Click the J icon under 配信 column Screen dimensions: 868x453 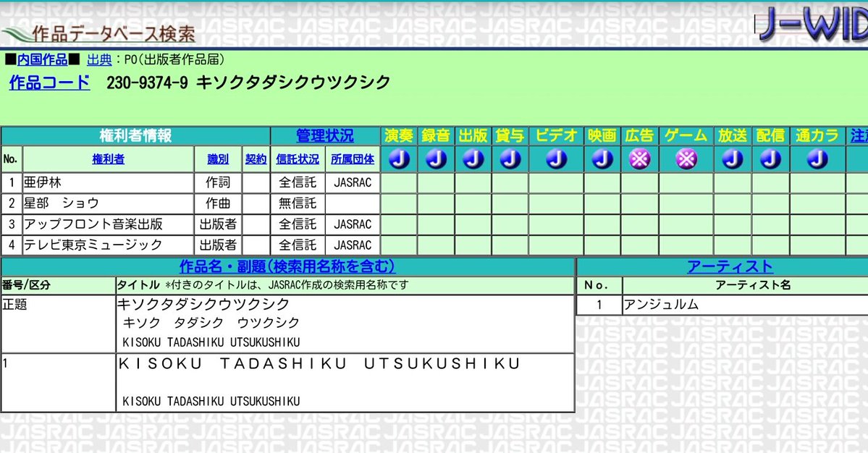(x=770, y=159)
